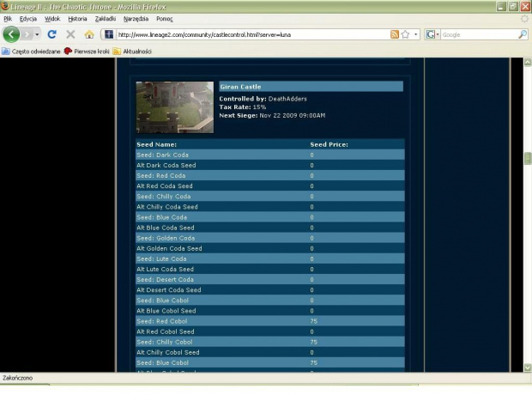Click the 75 price of Seed: Red Cobol
532x395 pixels.
(313, 321)
